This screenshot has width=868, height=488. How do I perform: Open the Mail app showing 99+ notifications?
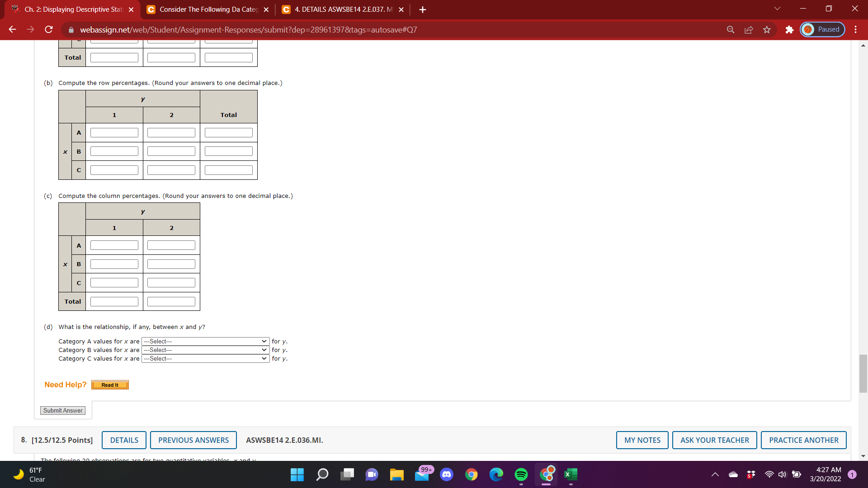(422, 474)
